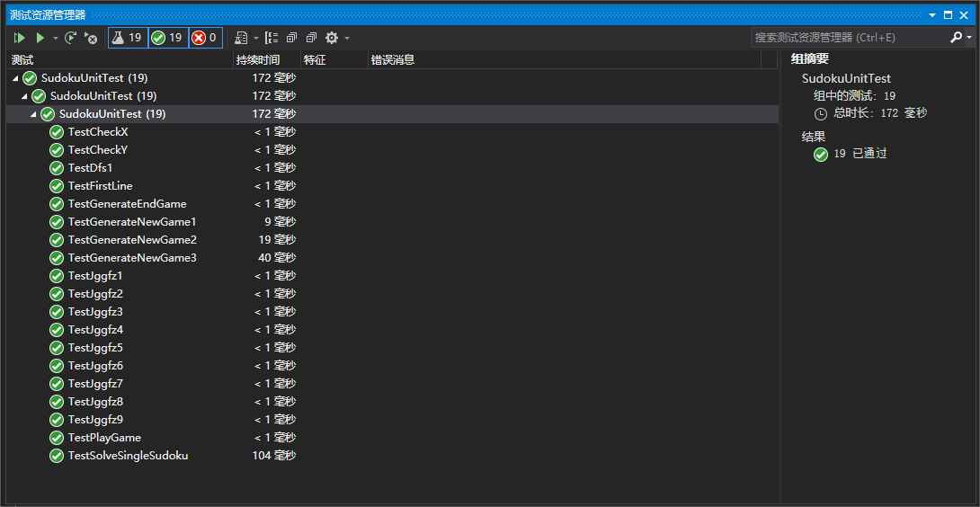Sort by the 特征 column header
980x507 pixels.
[334, 60]
